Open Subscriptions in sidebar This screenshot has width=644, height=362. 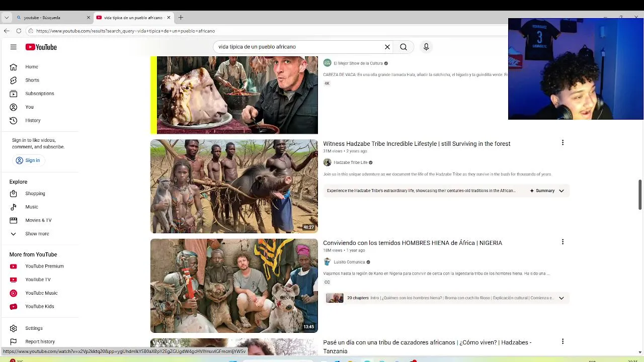point(40,94)
